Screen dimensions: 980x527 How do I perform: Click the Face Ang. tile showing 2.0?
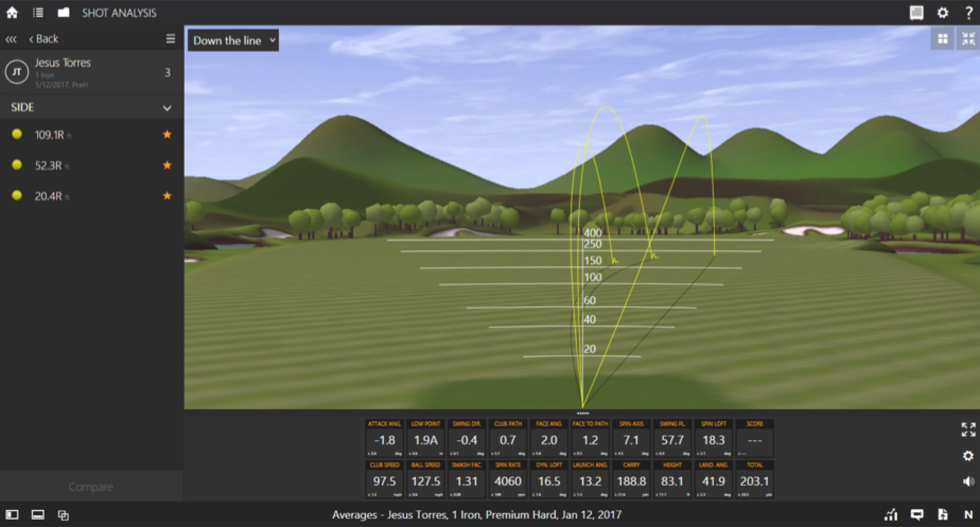pyautogui.click(x=549, y=439)
